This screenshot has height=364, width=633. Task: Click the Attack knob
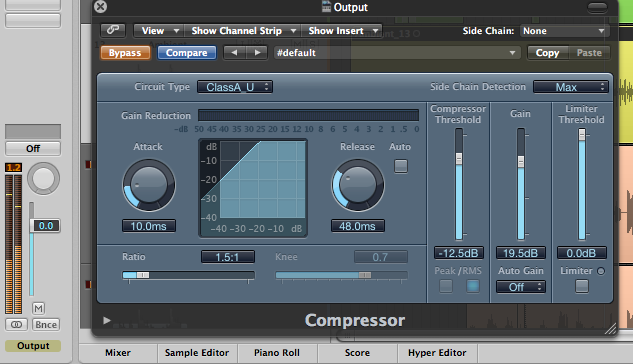click(x=149, y=185)
